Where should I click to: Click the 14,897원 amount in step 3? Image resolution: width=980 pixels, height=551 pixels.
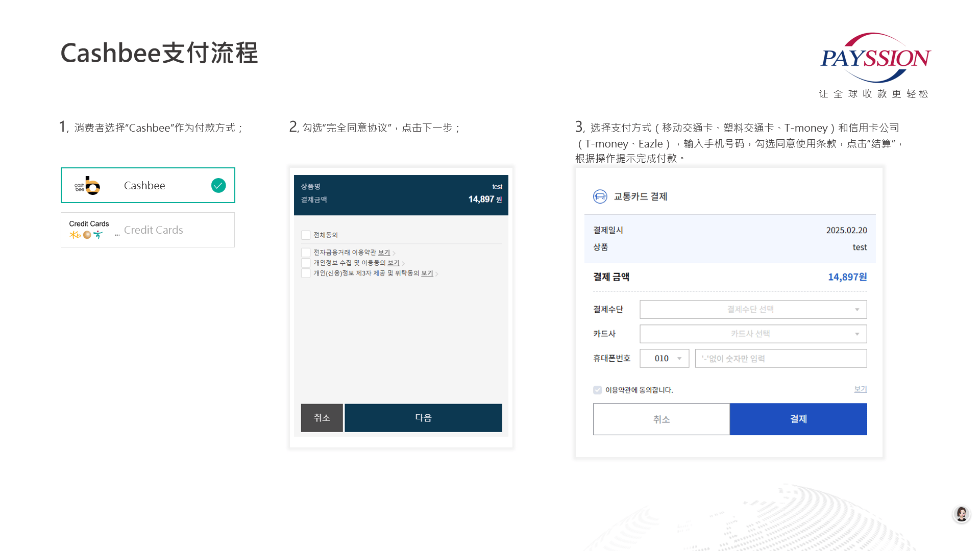(847, 277)
